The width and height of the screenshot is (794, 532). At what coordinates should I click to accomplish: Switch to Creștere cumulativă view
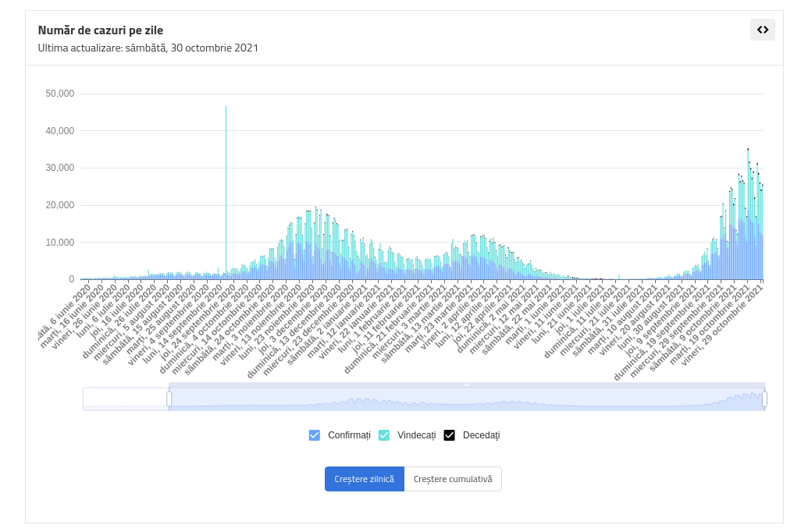pos(453,479)
